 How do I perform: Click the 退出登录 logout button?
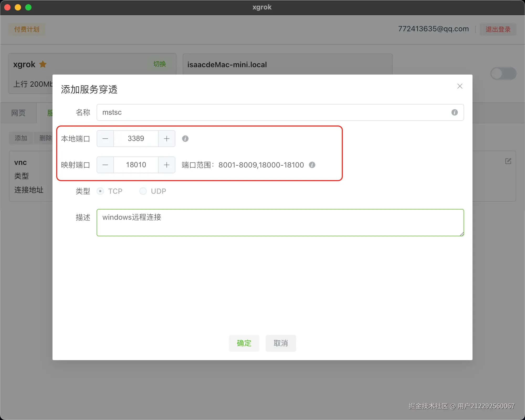click(498, 29)
